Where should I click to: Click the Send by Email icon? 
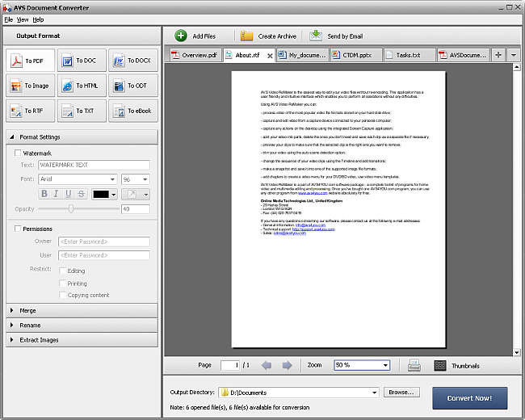315,36
